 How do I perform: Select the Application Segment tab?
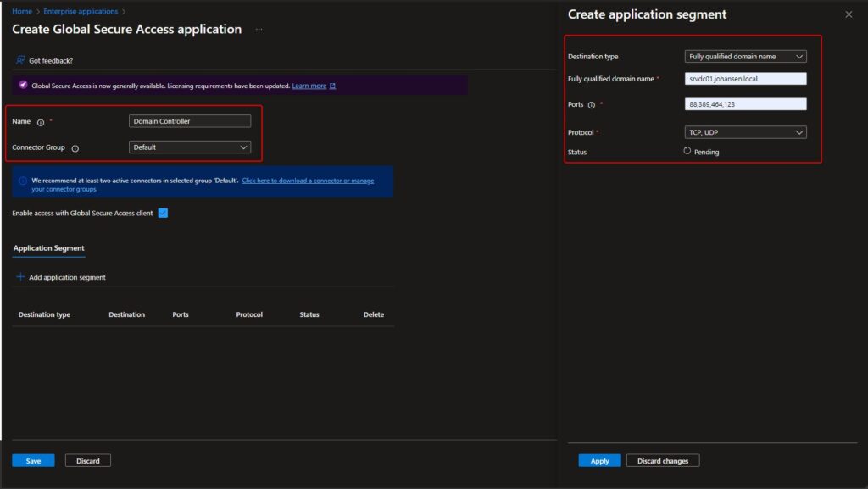pyautogui.click(x=48, y=248)
